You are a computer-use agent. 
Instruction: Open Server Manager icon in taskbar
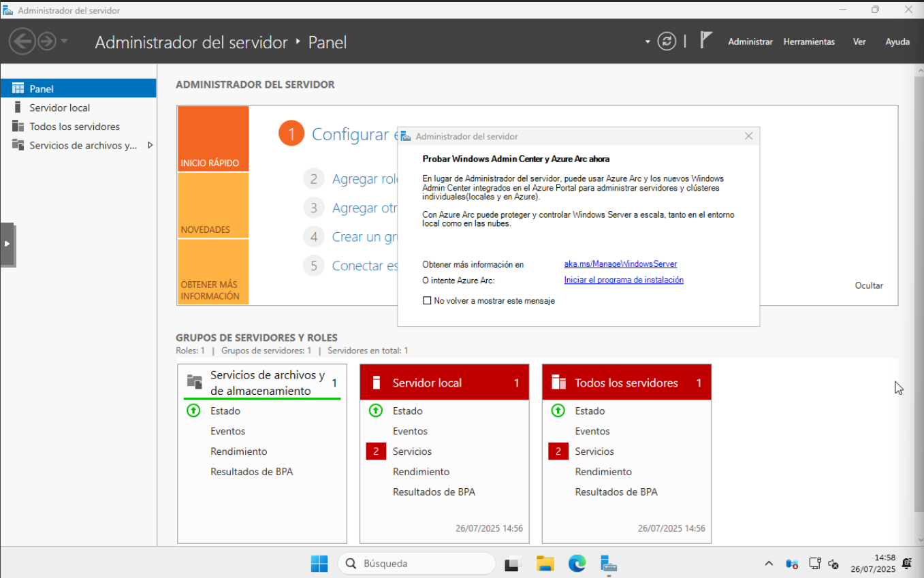click(609, 564)
